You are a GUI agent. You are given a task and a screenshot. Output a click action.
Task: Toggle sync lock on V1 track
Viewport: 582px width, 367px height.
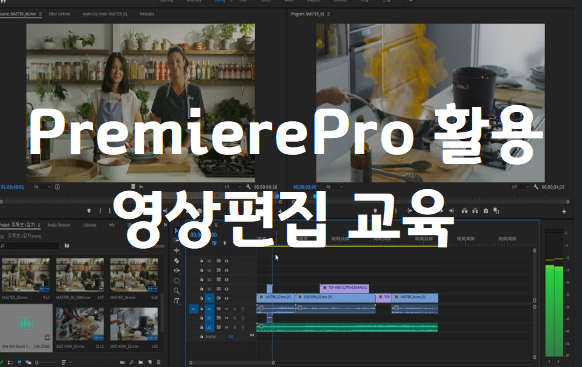click(219, 298)
